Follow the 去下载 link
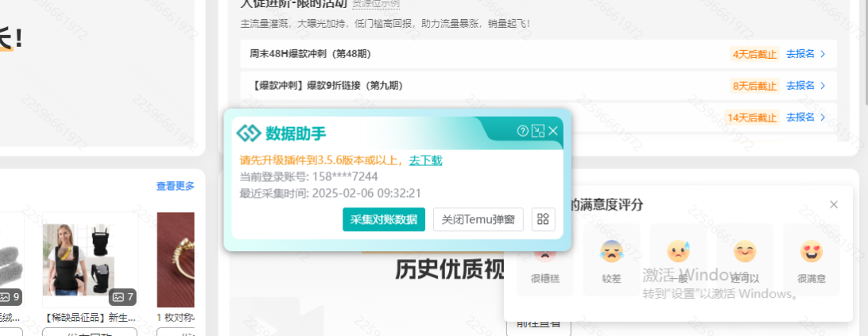The image size is (868, 336). coord(426,160)
